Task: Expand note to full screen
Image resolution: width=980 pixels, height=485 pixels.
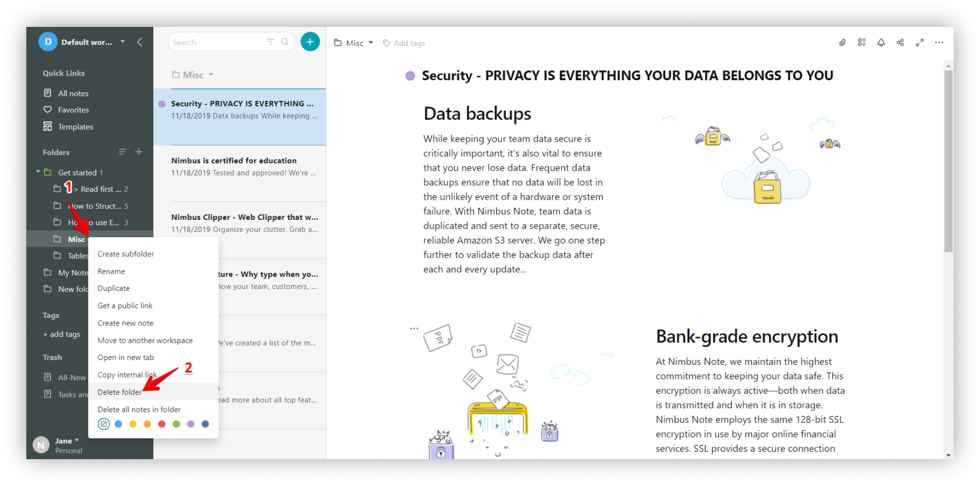Action: coord(919,43)
